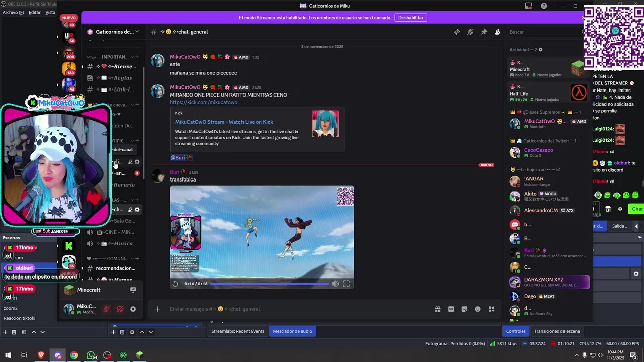
Task: Open Brave browser from taskbar
Action: pos(41,355)
